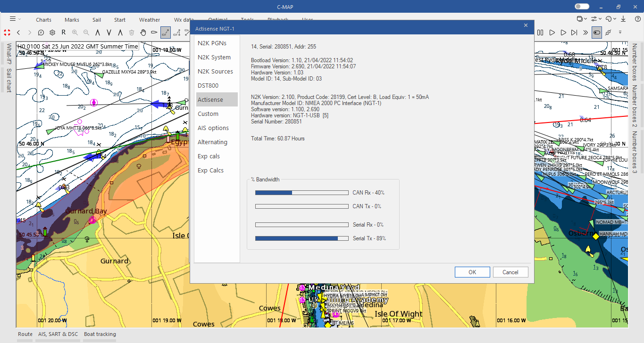
Task: Click the plug connection icon in the toolbar
Action: coord(608,33)
